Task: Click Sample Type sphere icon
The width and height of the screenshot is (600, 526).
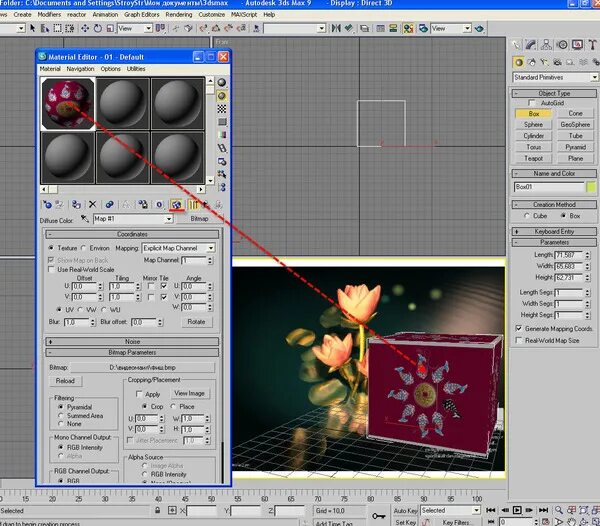Action: tap(222, 83)
